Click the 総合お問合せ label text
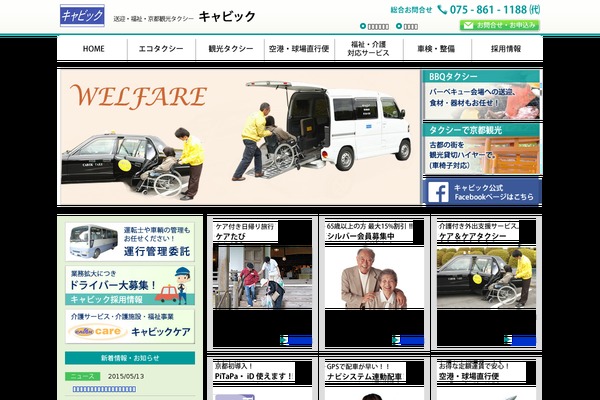The width and height of the screenshot is (600, 400). pos(411,10)
